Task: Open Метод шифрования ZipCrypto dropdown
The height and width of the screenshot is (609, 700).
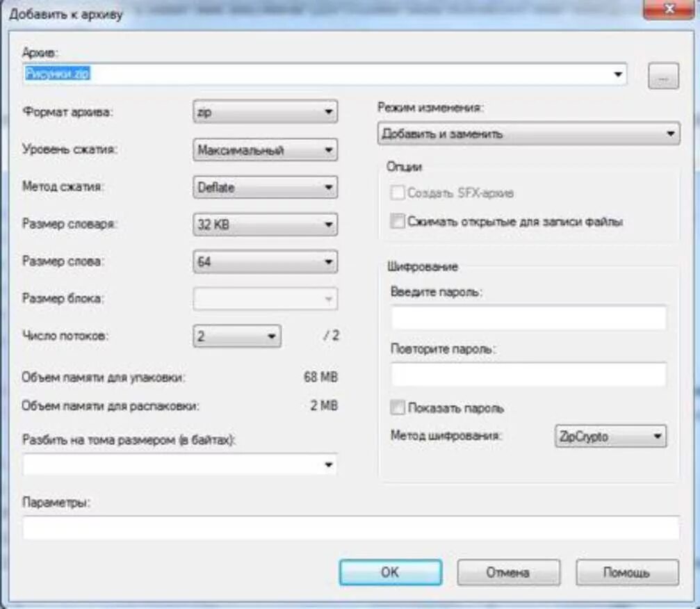Action: click(610, 436)
